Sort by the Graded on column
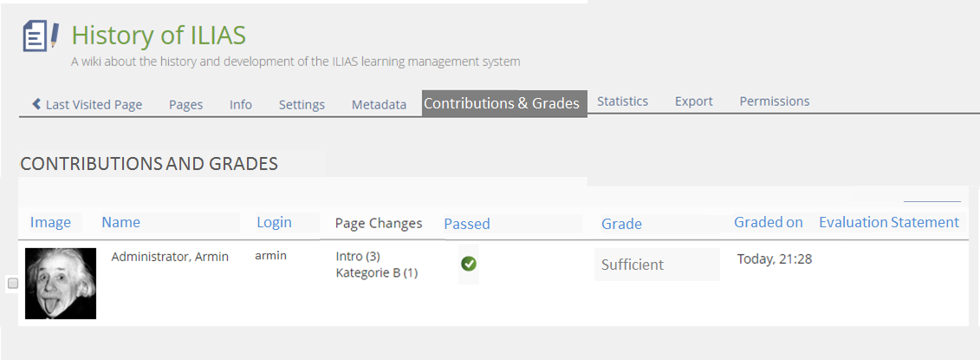This screenshot has height=360, width=980. coord(768,223)
